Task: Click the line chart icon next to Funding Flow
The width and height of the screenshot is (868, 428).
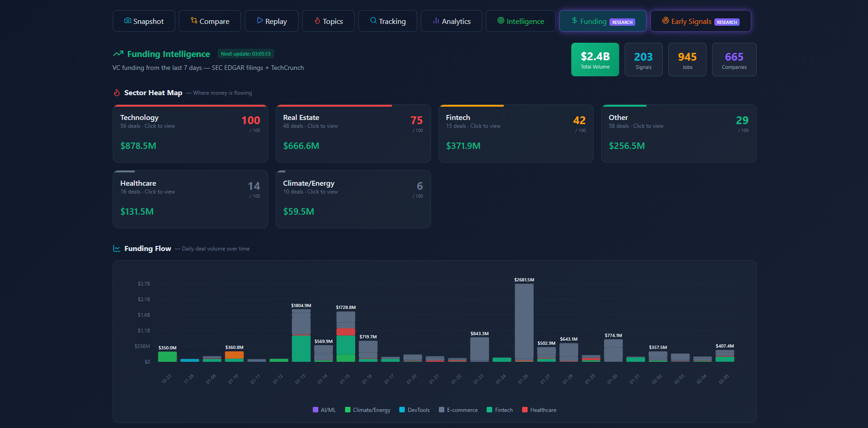Action: point(117,248)
